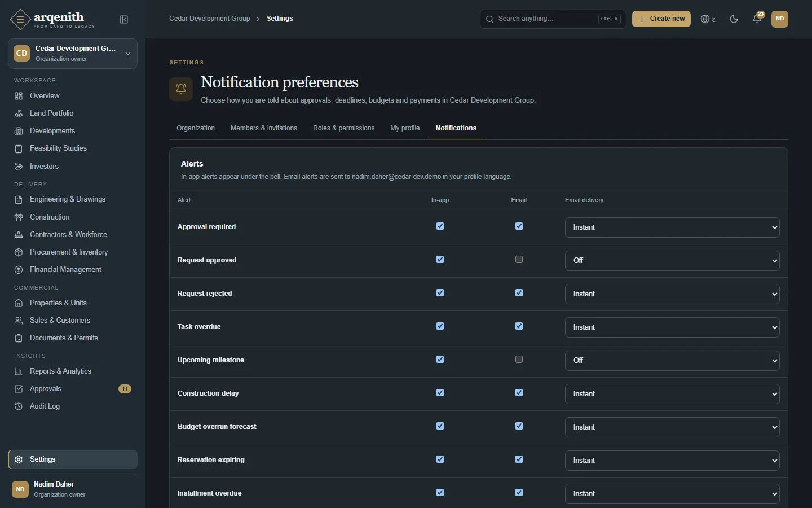Open Developments section
The height and width of the screenshot is (508, 812).
[73, 131]
